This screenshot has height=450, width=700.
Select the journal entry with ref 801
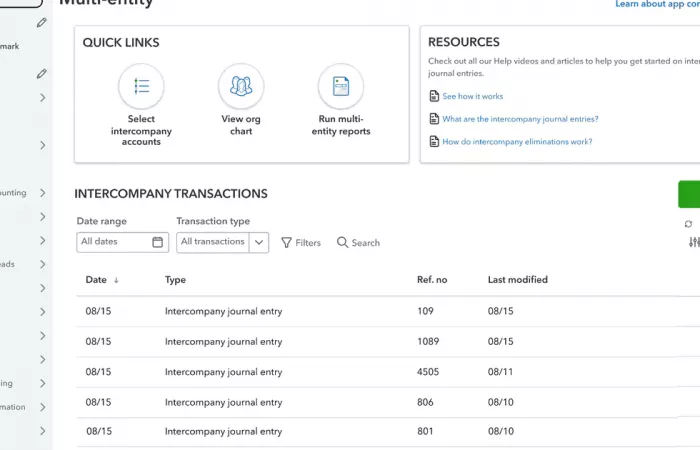388,432
